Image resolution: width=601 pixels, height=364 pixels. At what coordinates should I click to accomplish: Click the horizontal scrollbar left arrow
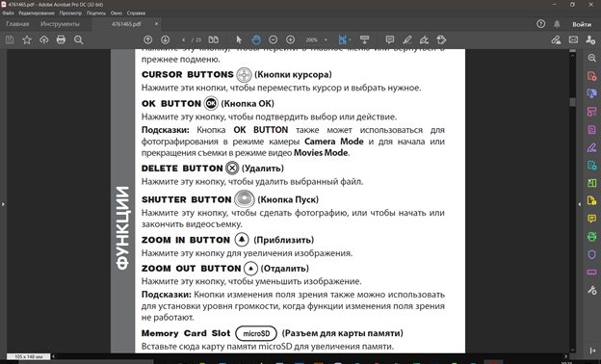click(x=53, y=356)
